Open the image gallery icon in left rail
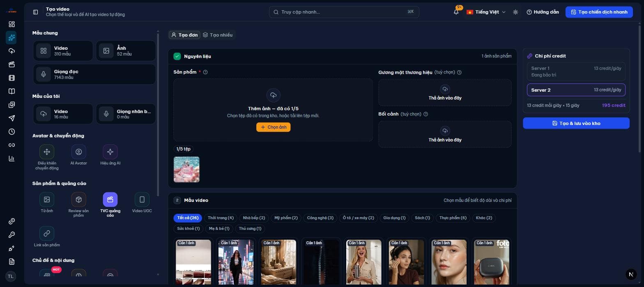The image size is (644, 287). point(11,105)
